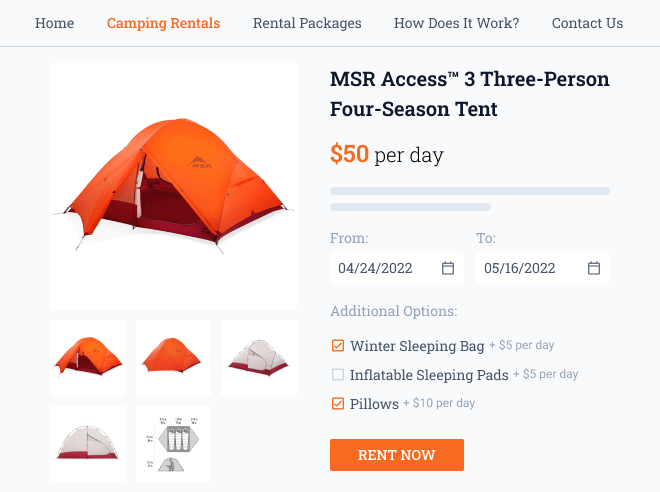Open the From date calendar icon
The height and width of the screenshot is (492, 660).
point(448,268)
